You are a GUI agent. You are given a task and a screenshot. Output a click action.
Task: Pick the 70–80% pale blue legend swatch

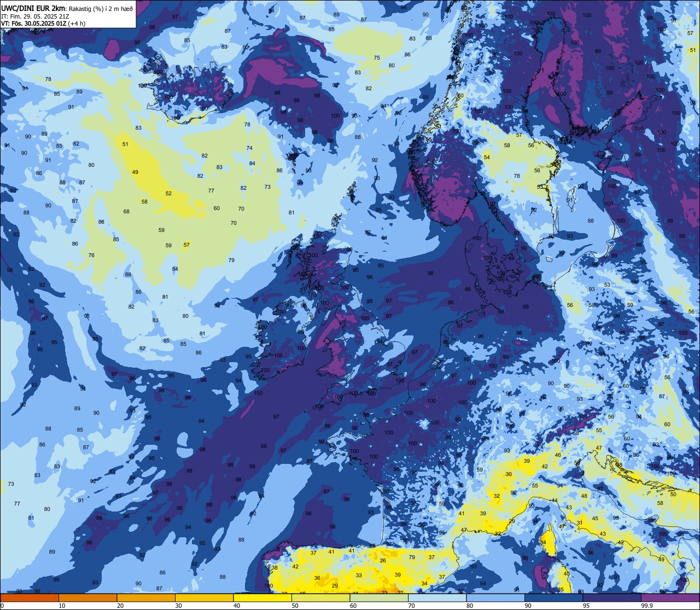[437, 597]
